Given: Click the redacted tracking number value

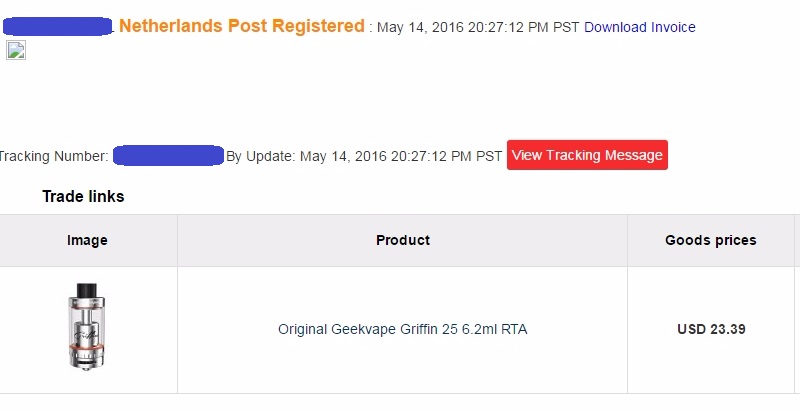Looking at the screenshot, I should pyautogui.click(x=168, y=156).
